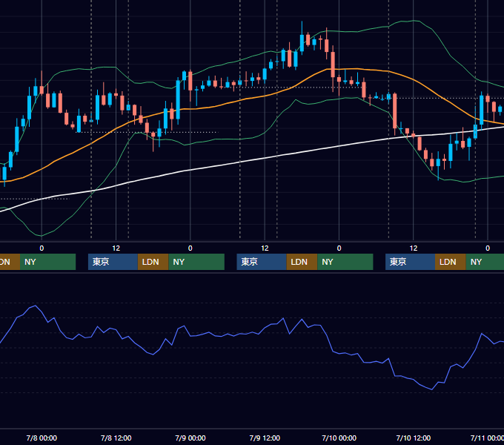Click hour label 0 above 7/10 00:00
504x445 pixels.
339,248
